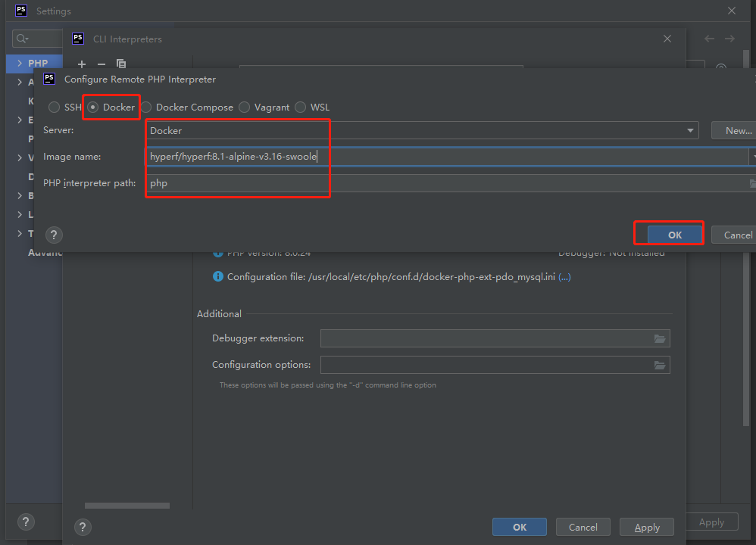
Task: Click into the Image name field
Action: click(447, 157)
